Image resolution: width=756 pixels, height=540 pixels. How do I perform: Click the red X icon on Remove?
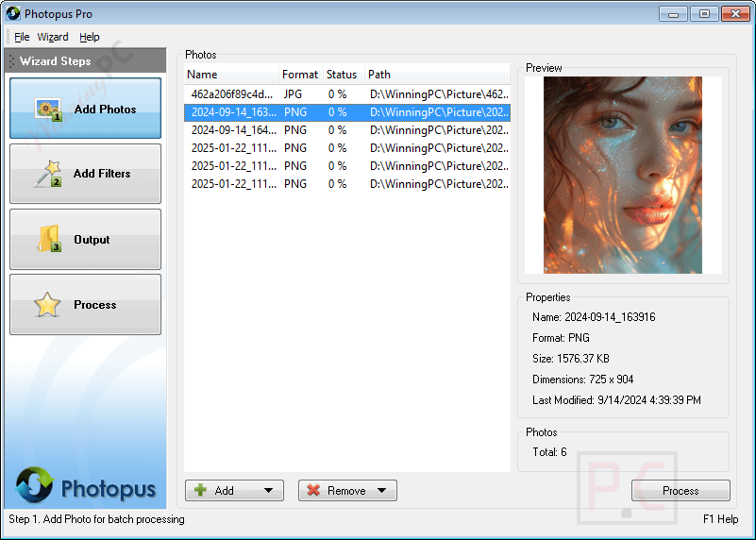(x=313, y=490)
